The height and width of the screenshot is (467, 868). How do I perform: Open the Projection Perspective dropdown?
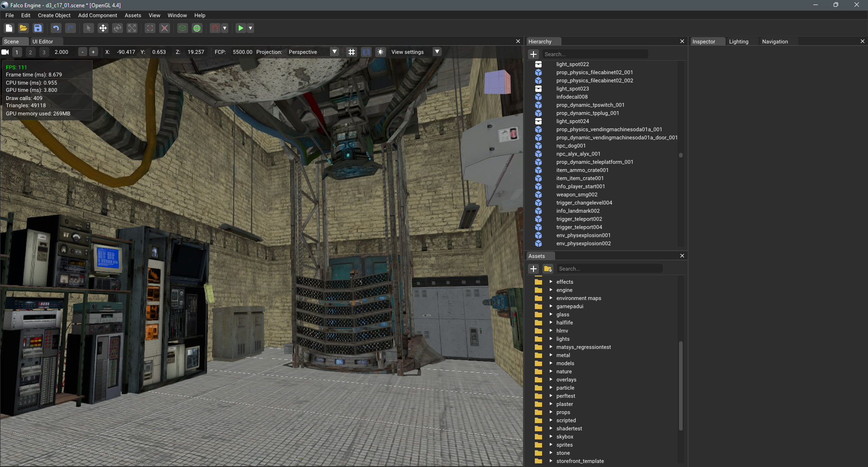(x=335, y=52)
